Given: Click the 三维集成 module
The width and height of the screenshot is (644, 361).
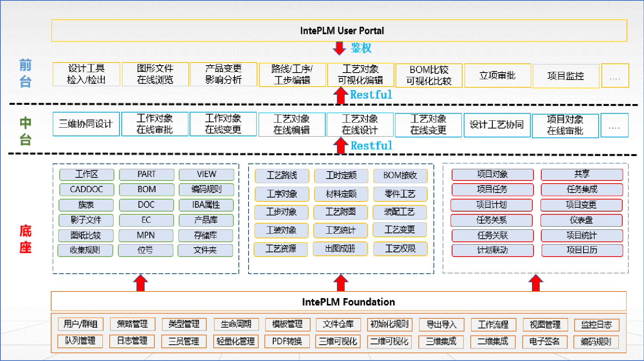Looking at the screenshot, I should click(x=441, y=342).
